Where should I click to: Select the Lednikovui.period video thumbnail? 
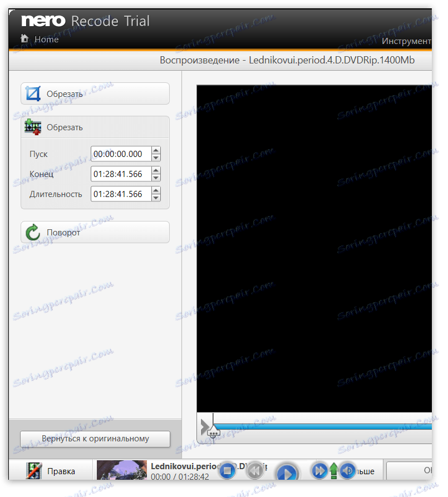point(122,470)
